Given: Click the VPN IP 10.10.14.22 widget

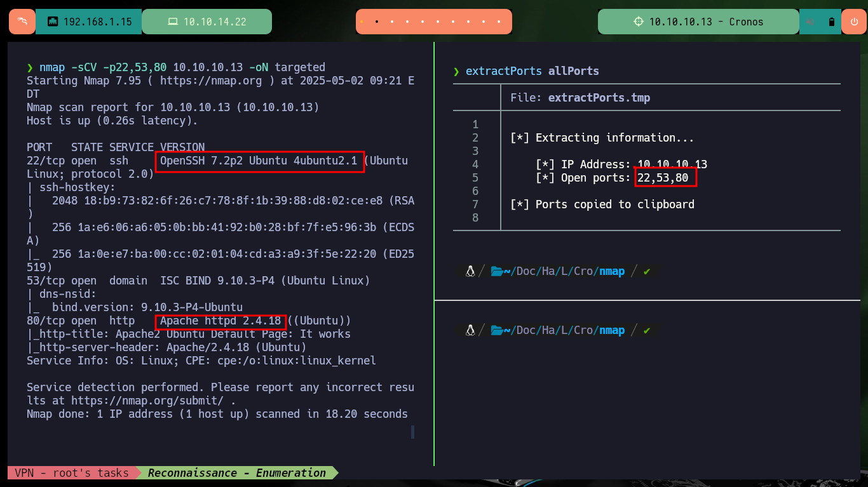Looking at the screenshot, I should (207, 22).
